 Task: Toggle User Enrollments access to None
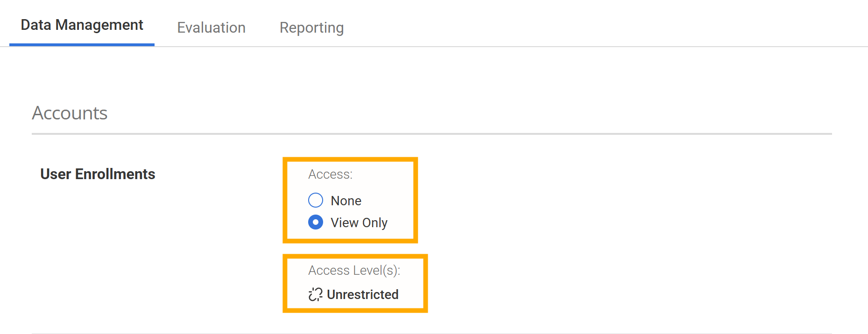(x=316, y=200)
